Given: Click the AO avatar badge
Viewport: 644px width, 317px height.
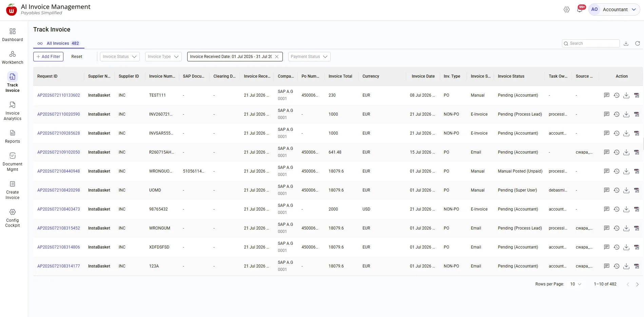Looking at the screenshot, I should (x=594, y=9).
